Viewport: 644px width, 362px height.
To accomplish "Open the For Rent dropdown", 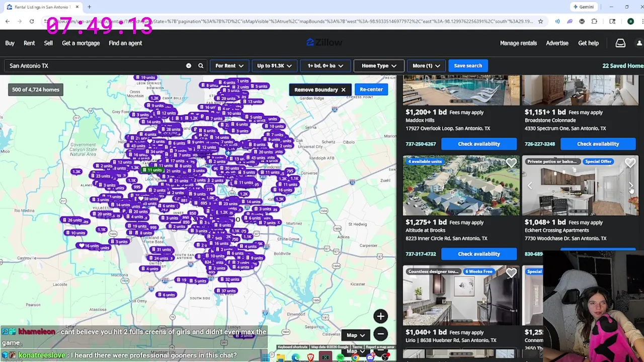I will pos(229,66).
